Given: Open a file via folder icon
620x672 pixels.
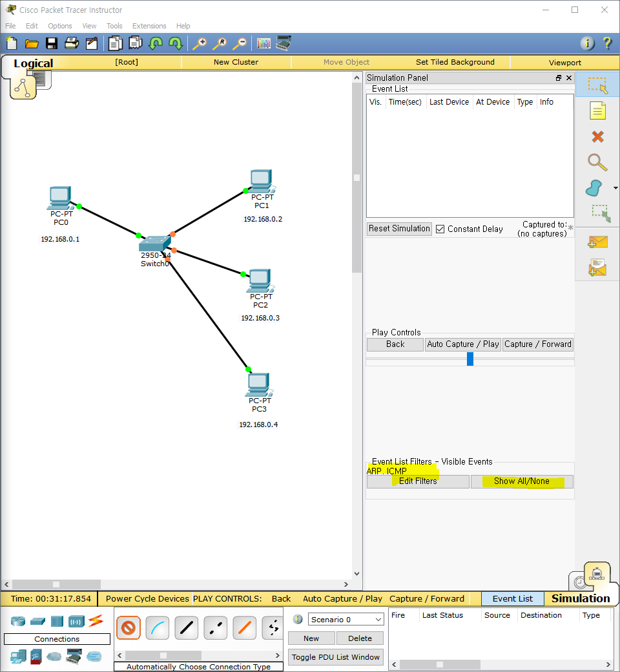Looking at the screenshot, I should [32, 43].
